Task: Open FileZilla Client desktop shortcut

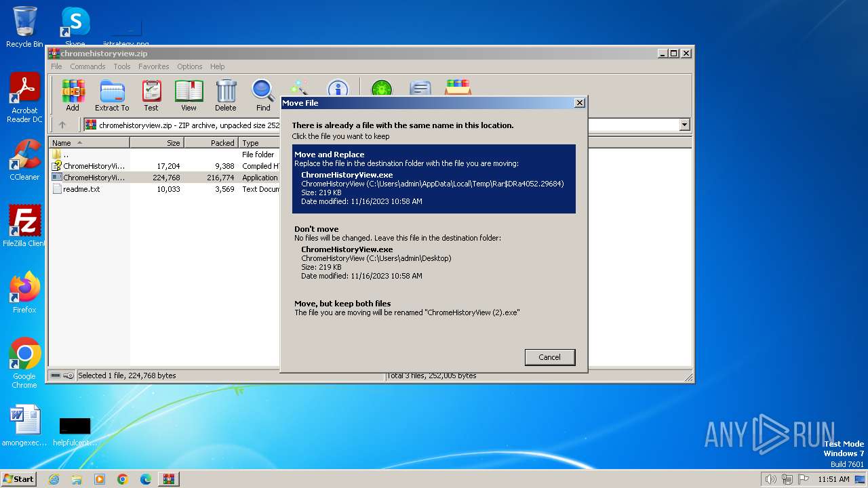Action: click(24, 226)
